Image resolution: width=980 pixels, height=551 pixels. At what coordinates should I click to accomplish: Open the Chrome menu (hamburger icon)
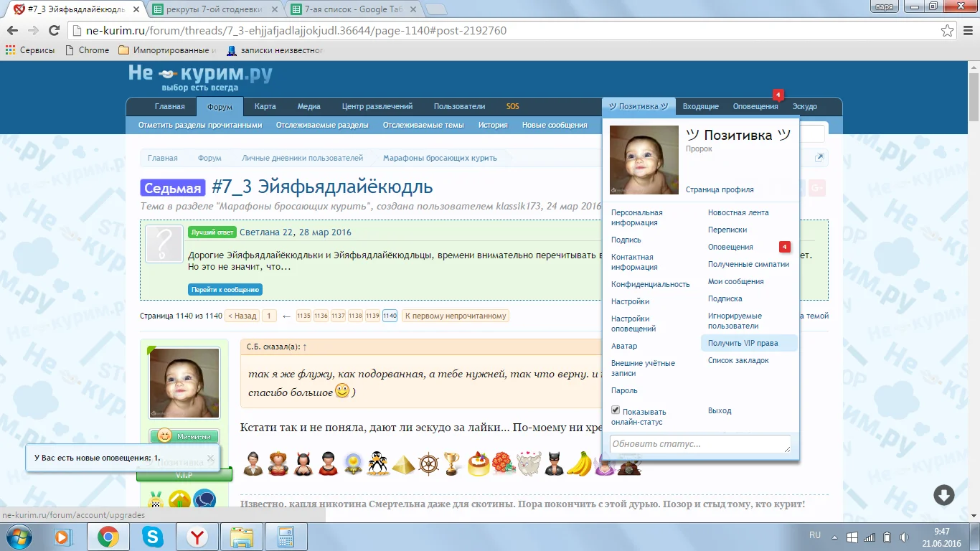[x=966, y=31]
